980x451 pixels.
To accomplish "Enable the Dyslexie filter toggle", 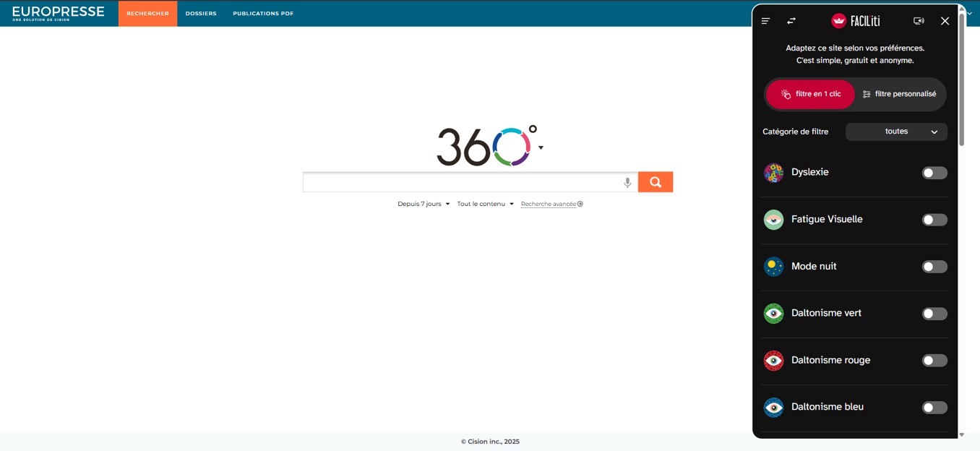I will [x=934, y=173].
